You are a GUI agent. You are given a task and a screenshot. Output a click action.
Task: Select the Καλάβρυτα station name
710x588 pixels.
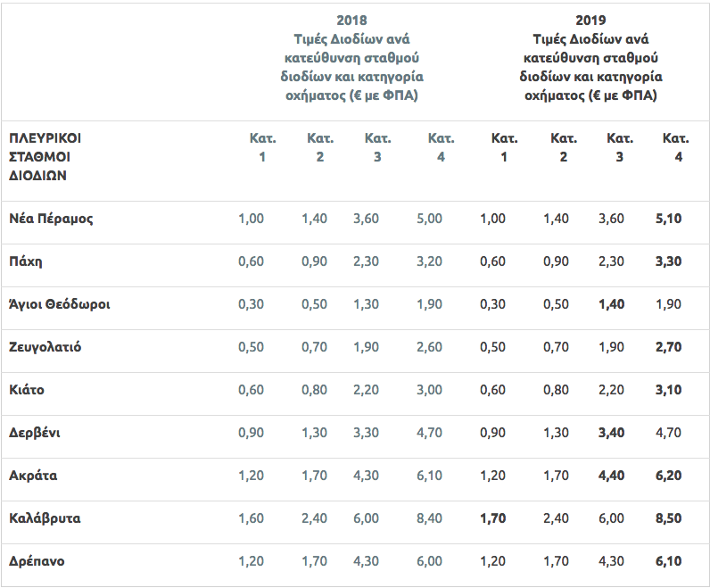point(44,518)
